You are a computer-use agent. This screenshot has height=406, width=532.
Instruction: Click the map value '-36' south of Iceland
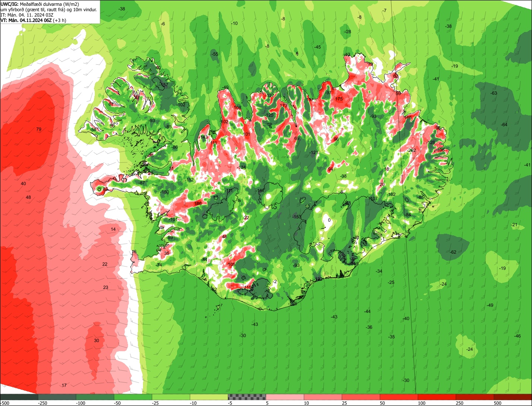pyautogui.click(x=369, y=327)
